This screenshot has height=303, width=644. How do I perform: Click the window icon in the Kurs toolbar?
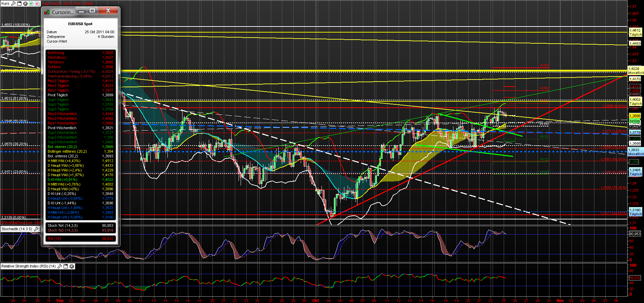pyautogui.click(x=19, y=3)
